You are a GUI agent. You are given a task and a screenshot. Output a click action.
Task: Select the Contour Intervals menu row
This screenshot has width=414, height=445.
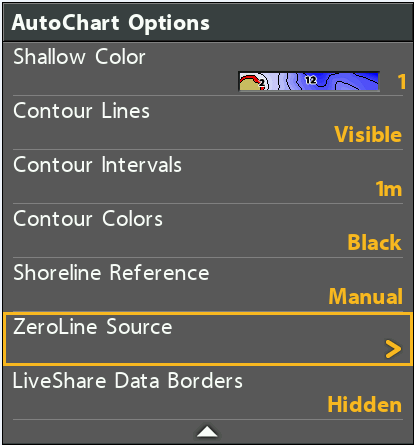click(208, 177)
